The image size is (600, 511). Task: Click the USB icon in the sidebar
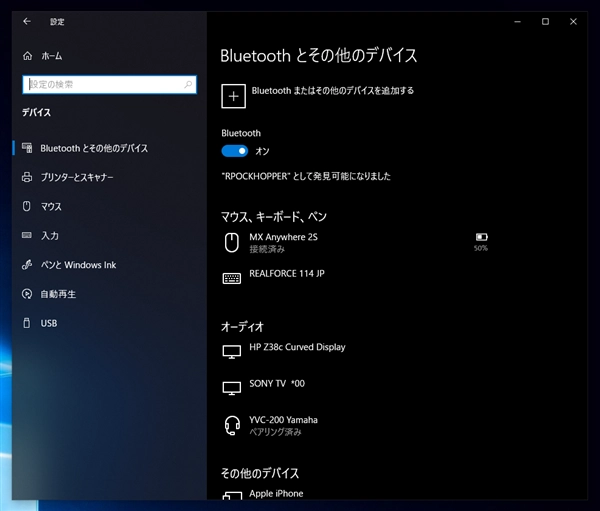(x=26, y=323)
